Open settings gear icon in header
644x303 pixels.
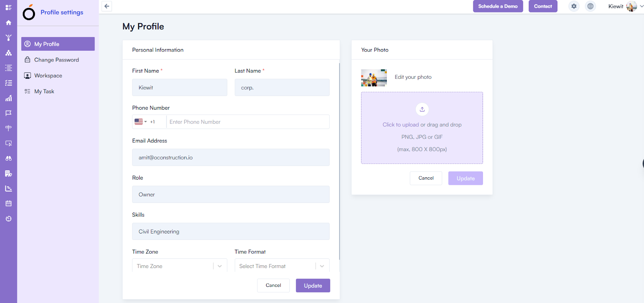574,6
